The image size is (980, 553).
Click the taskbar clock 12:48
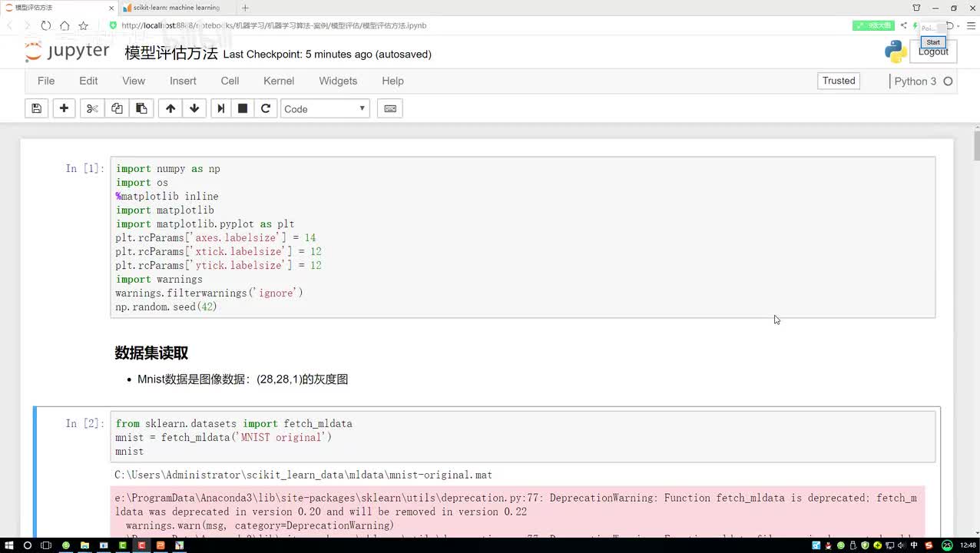pos(968,545)
